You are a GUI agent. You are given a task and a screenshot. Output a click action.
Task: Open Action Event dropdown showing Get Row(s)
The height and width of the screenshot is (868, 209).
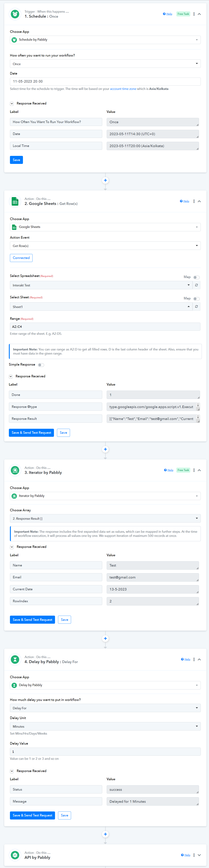[x=105, y=246]
